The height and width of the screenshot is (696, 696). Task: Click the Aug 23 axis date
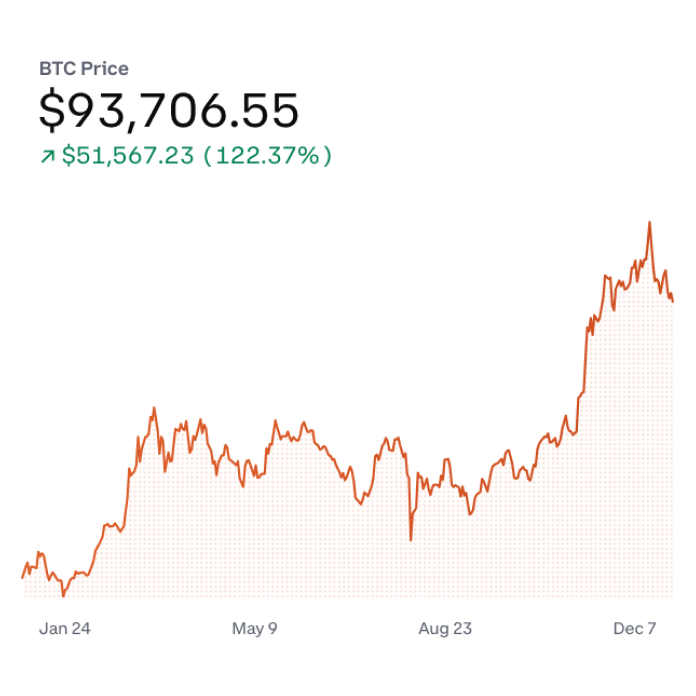point(445,629)
